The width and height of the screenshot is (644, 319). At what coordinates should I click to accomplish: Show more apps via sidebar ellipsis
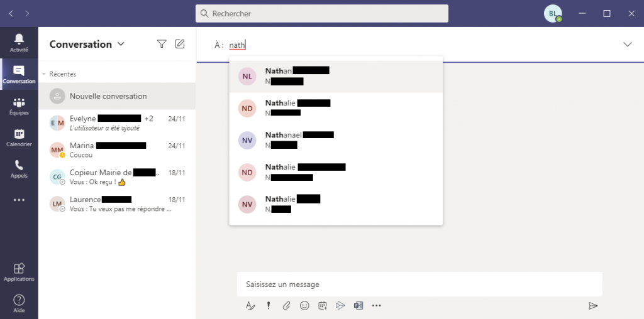coord(19,200)
